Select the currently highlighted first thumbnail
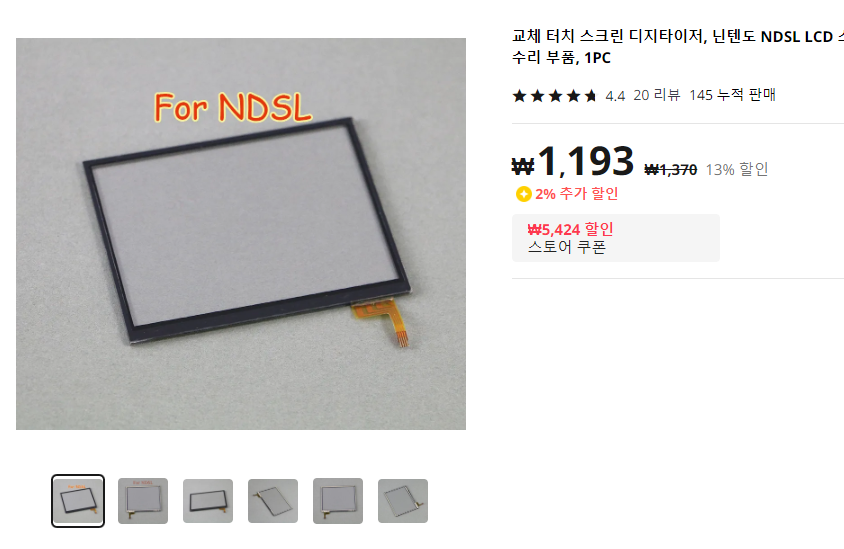This screenshot has width=844, height=549. point(78,501)
